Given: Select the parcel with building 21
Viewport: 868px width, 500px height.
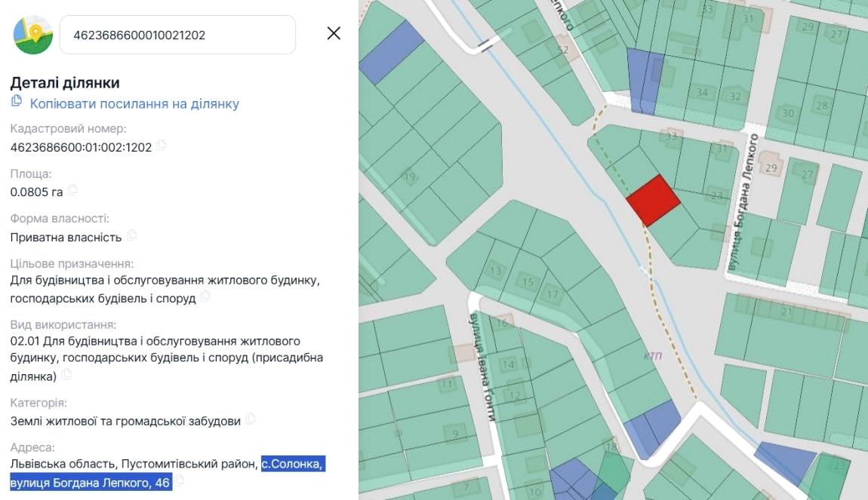Looking at the screenshot, I should point(785,311).
